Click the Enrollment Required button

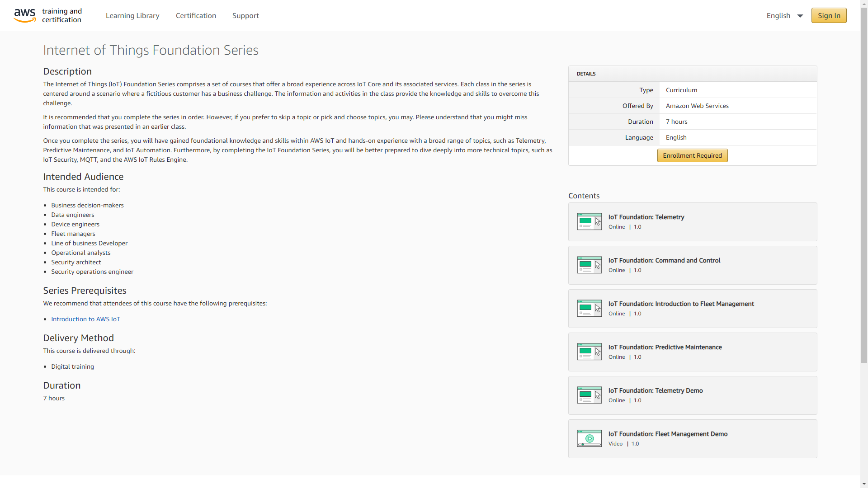coord(692,155)
